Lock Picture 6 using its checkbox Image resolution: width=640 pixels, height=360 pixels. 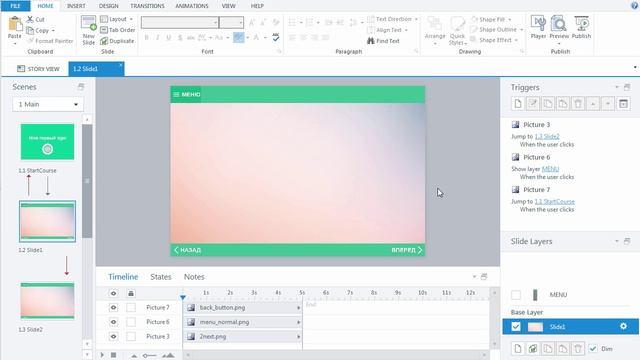(131, 322)
